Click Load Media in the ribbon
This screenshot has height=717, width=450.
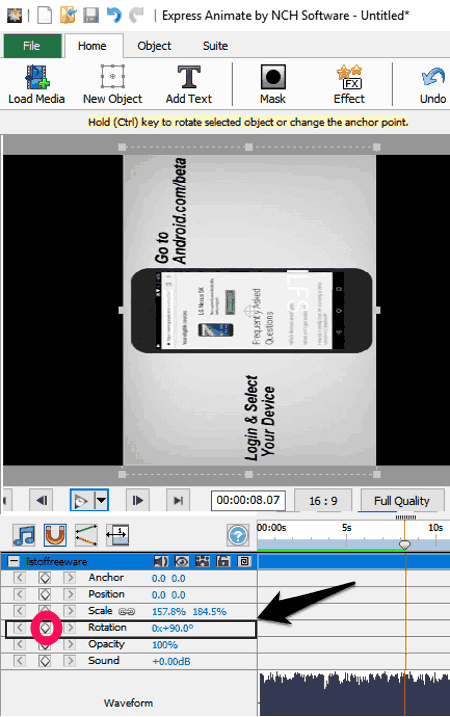point(37,85)
